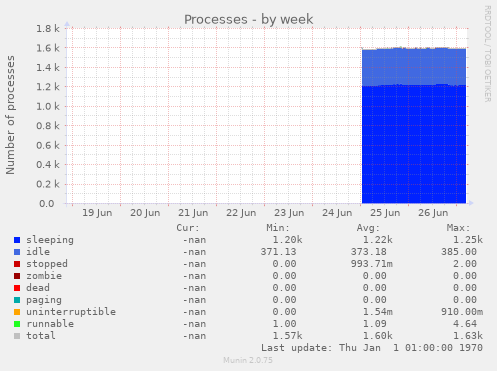The image size is (497, 371).
Task: Click the uninterruptible avg value 1.54m
Action: (378, 312)
